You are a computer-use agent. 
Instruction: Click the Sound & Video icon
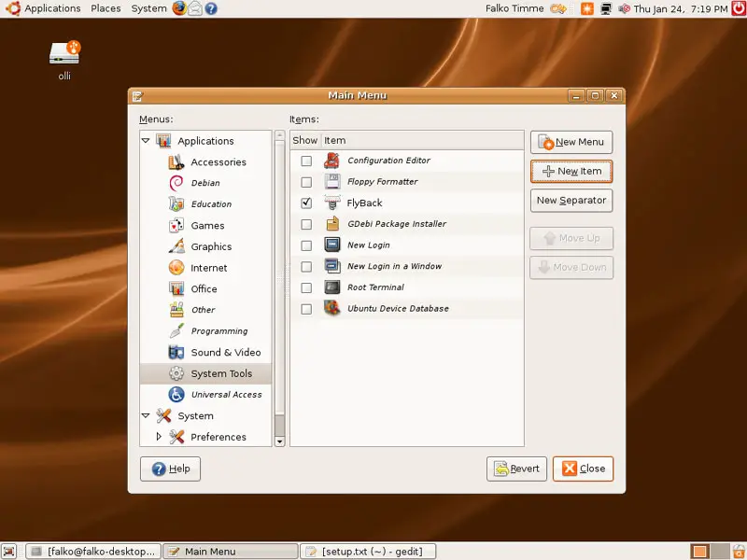coord(176,353)
